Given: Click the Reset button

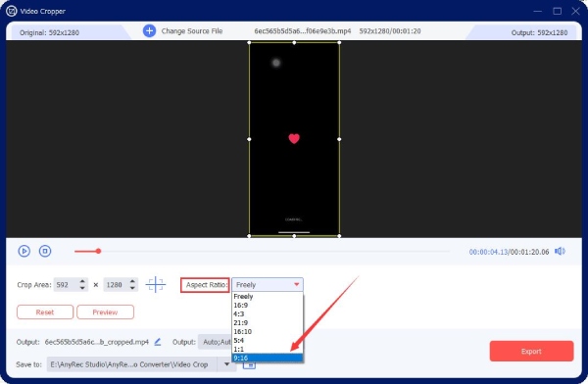Looking at the screenshot, I should pyautogui.click(x=45, y=312).
